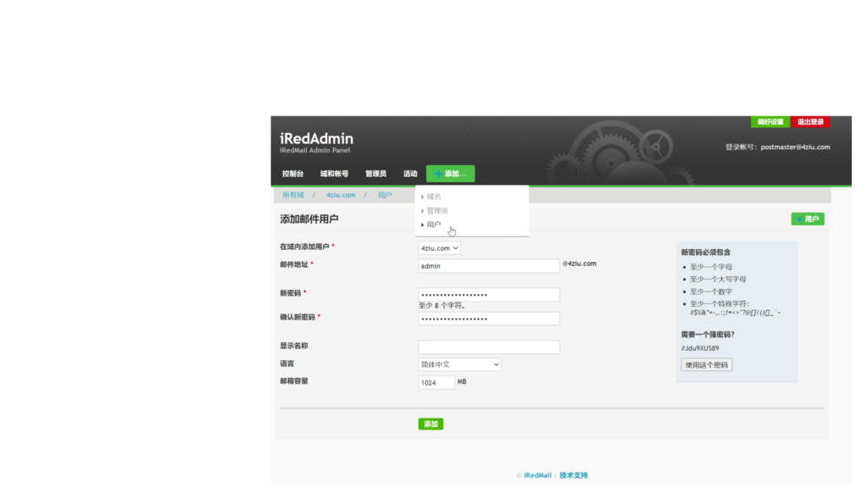Open the 4ziu.com breadcrumb link
Viewport: 868px width, 488px height.
[x=341, y=195]
